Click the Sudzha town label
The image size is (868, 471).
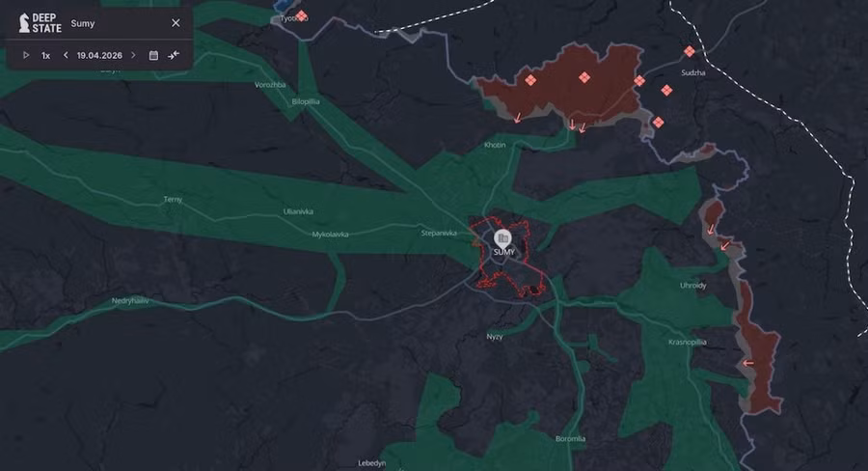(x=692, y=71)
